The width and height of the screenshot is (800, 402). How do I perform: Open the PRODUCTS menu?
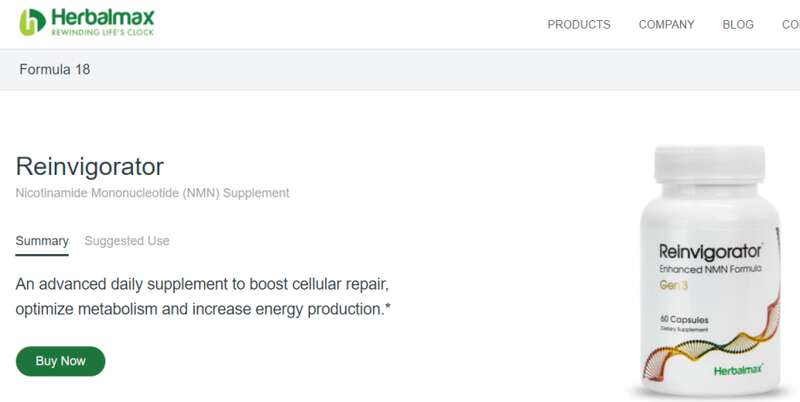[x=579, y=24]
